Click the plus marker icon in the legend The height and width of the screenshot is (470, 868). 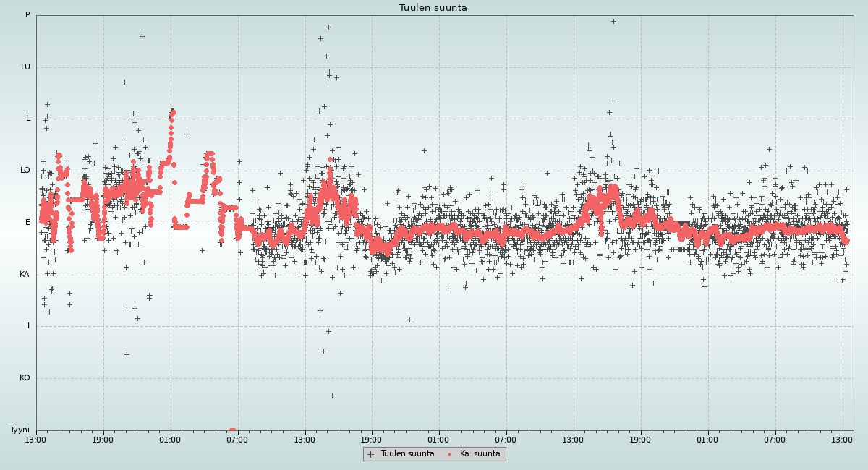pyautogui.click(x=371, y=454)
